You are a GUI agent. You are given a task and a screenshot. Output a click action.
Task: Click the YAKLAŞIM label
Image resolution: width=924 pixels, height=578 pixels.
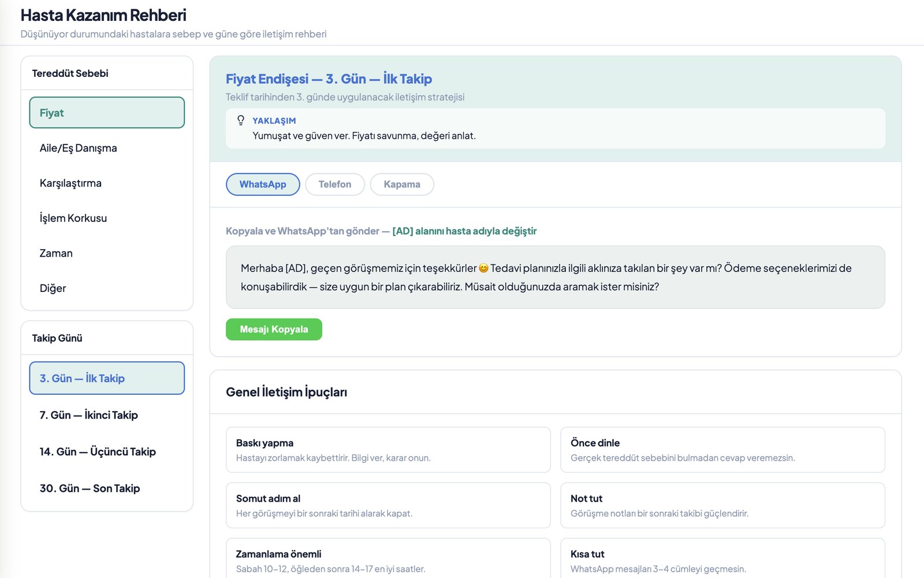pyautogui.click(x=274, y=121)
